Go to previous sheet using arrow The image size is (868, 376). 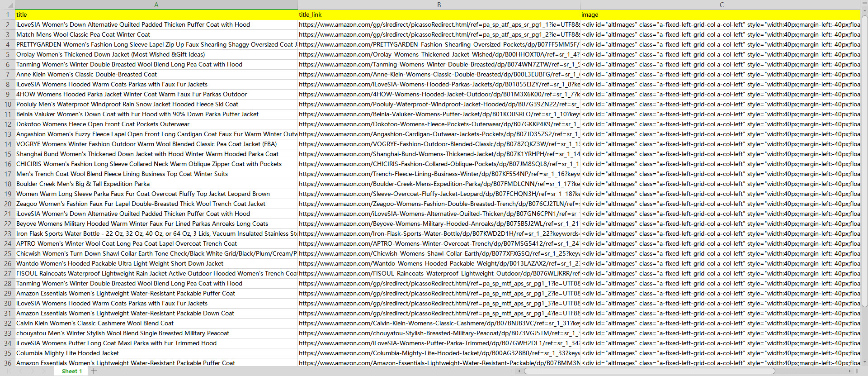[x=21, y=371]
